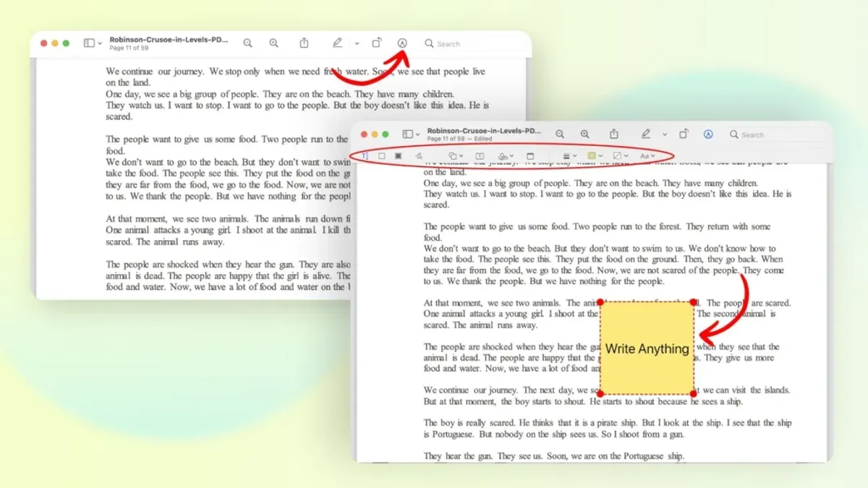Zoom out in the front edited window
This screenshot has width=868, height=488.
click(560, 134)
